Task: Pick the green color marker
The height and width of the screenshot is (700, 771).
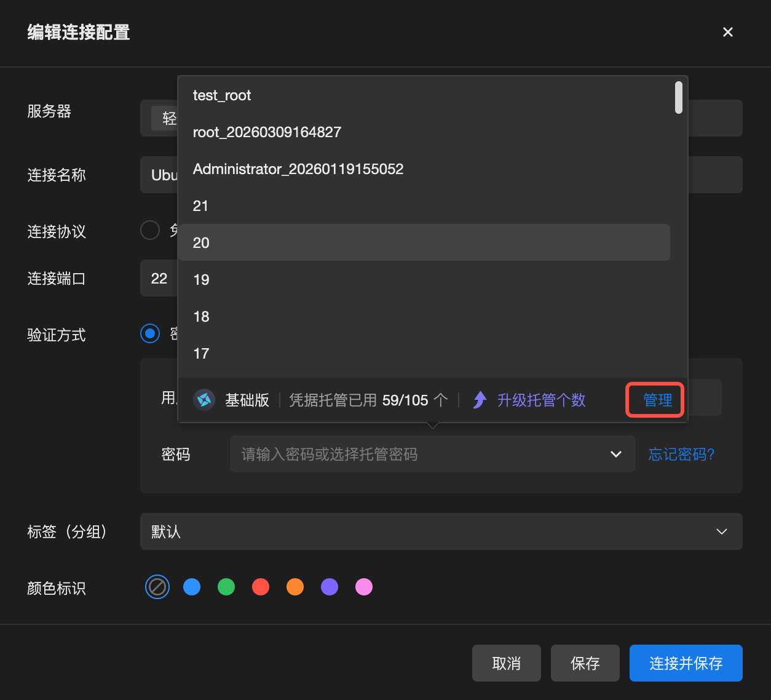Action: click(x=226, y=587)
